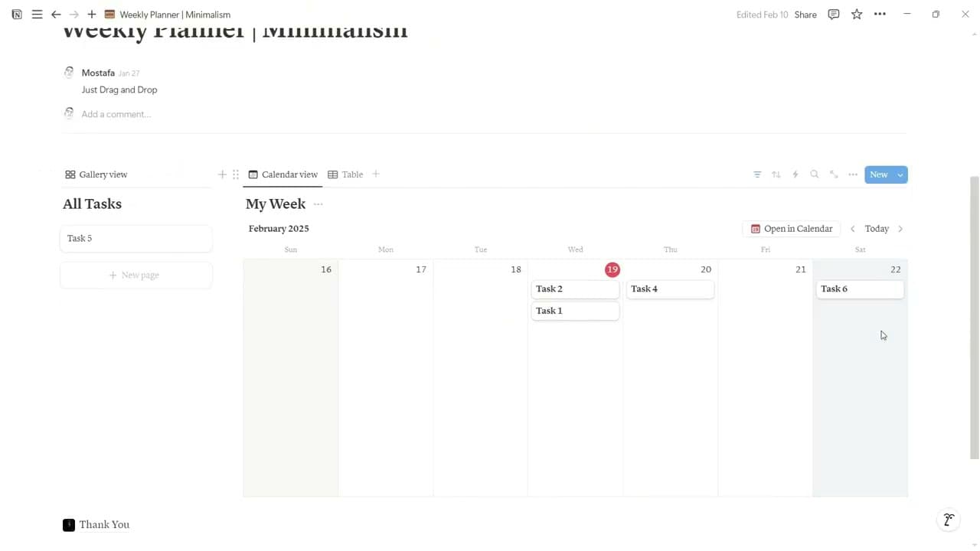Open the filter icon in database toolbar
The image size is (980, 551).
click(x=757, y=174)
